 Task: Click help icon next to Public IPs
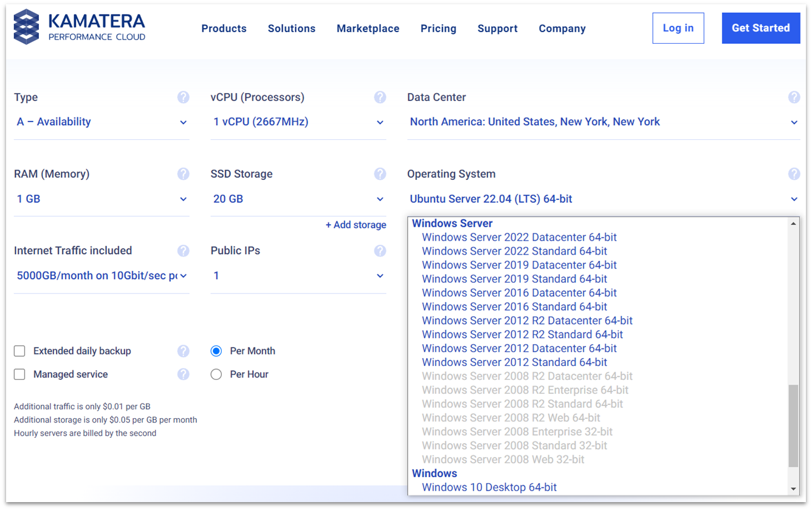pyautogui.click(x=380, y=250)
